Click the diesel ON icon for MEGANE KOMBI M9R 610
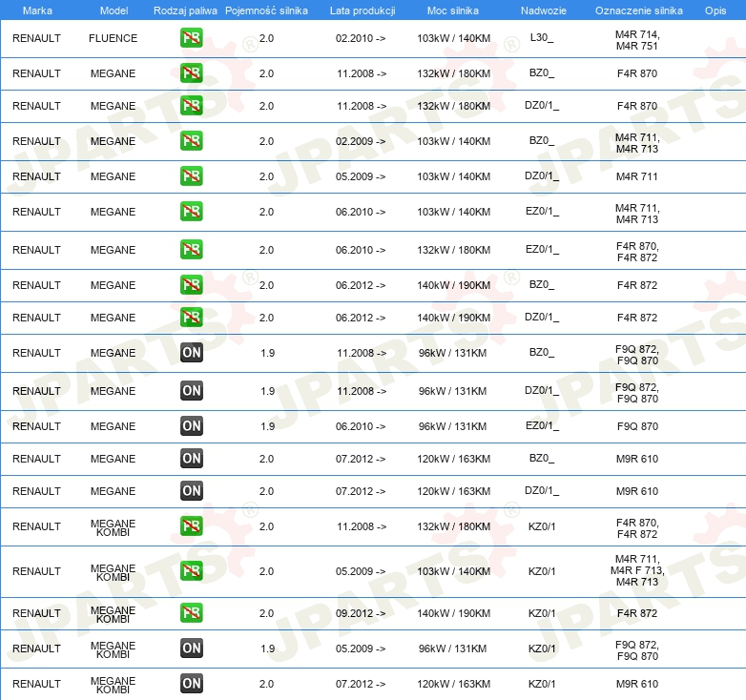Screen dimensions: 746x700 click(x=191, y=684)
